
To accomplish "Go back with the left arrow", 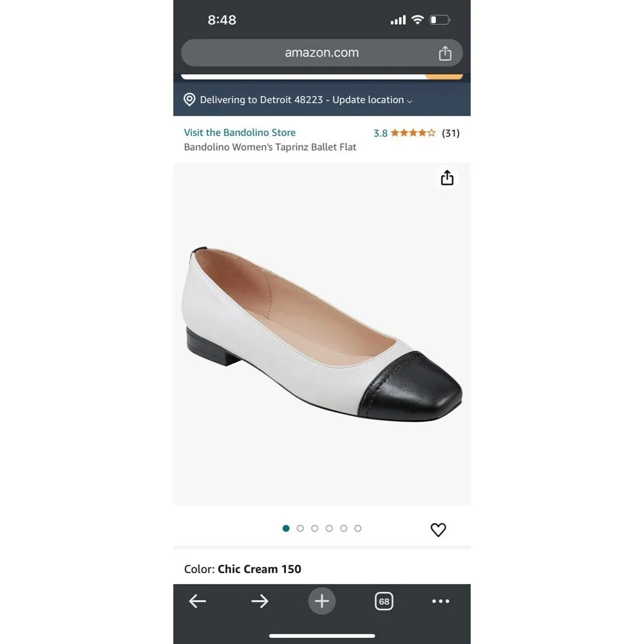I will [x=198, y=601].
